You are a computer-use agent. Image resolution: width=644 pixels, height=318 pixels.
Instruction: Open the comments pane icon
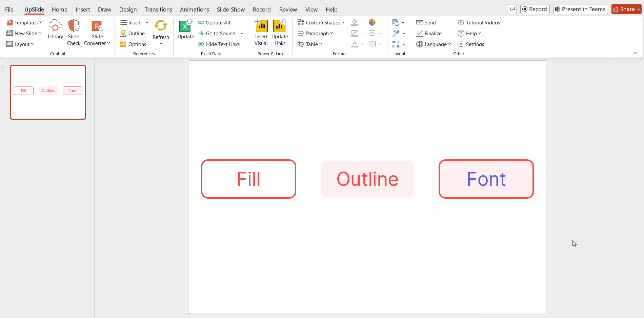[512, 9]
